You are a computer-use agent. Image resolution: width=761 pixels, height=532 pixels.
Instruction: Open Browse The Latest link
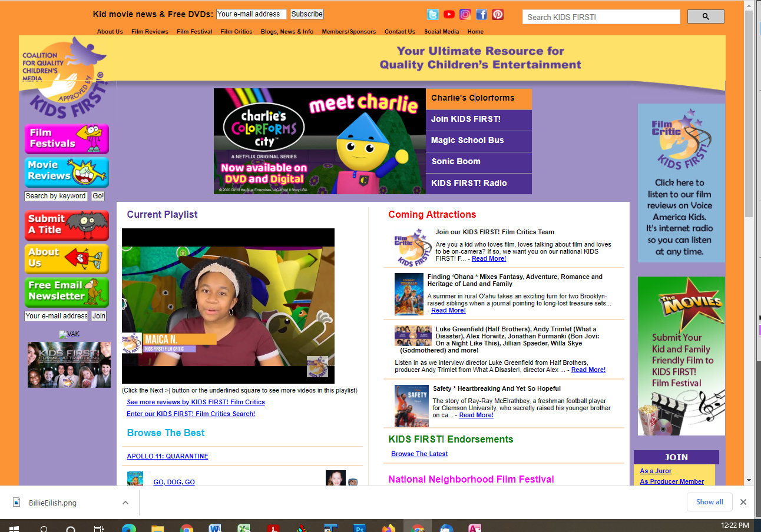[419, 454]
